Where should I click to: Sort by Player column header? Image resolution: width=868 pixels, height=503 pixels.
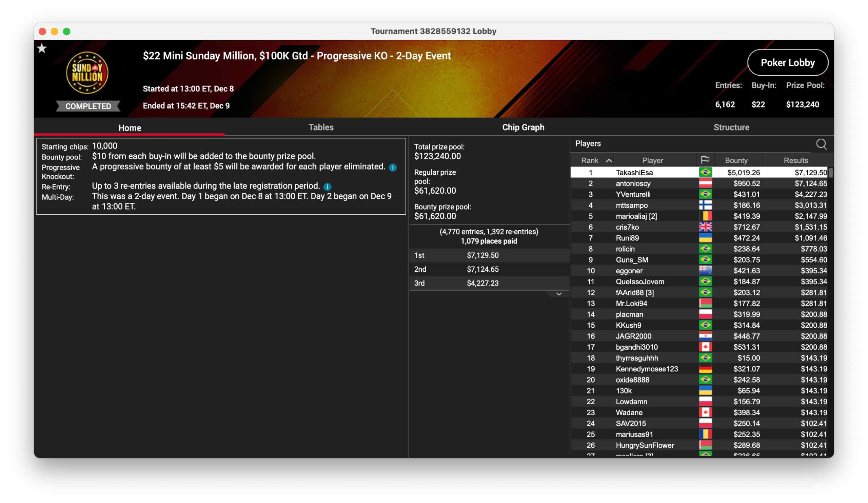652,160
